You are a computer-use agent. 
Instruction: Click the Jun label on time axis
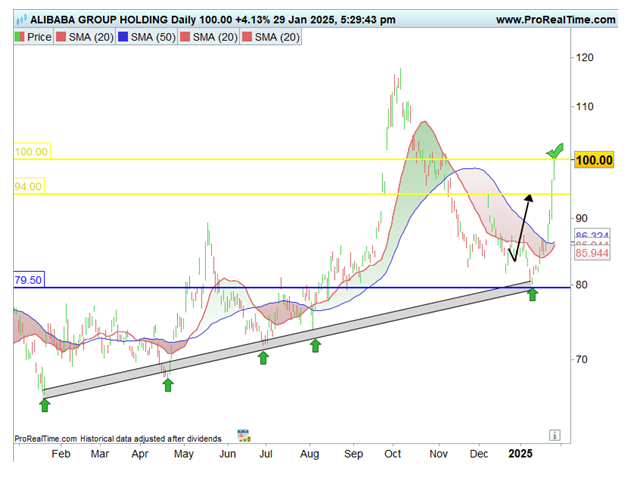click(x=227, y=454)
